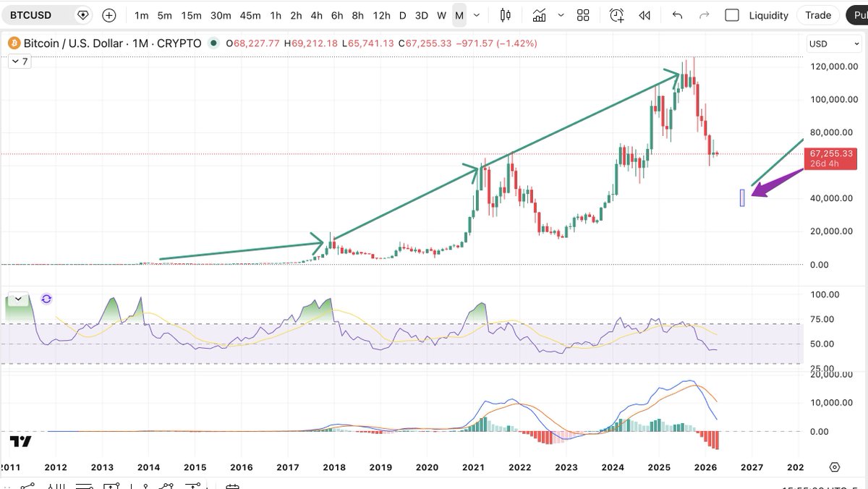Click the change value −971.57 (−1.42%)

pos(496,43)
